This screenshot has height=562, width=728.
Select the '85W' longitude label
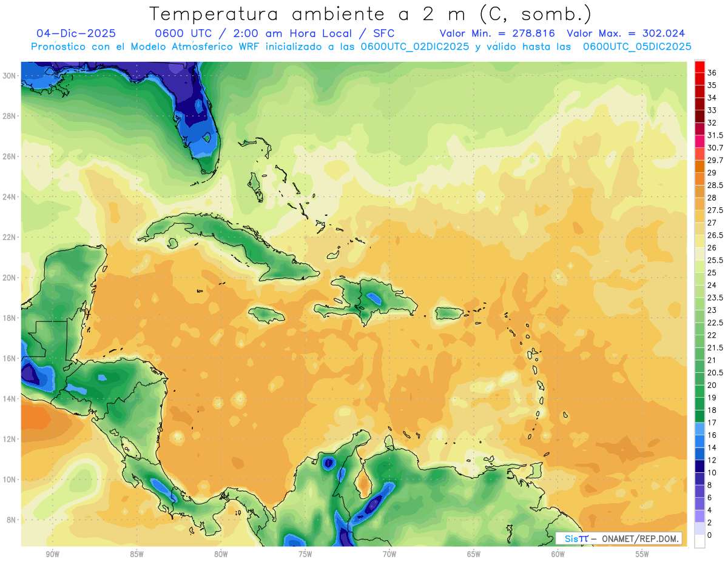136,555
